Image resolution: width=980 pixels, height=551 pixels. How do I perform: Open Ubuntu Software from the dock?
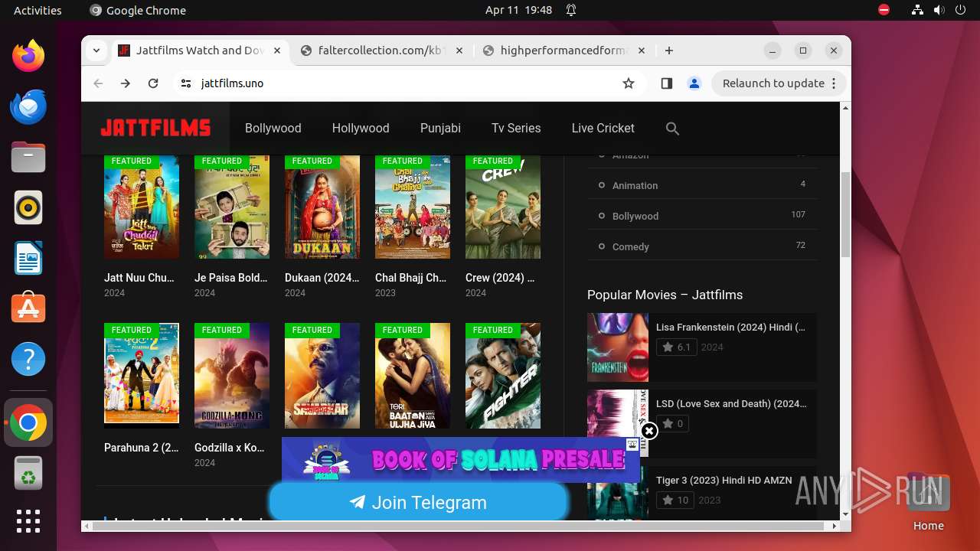28,308
